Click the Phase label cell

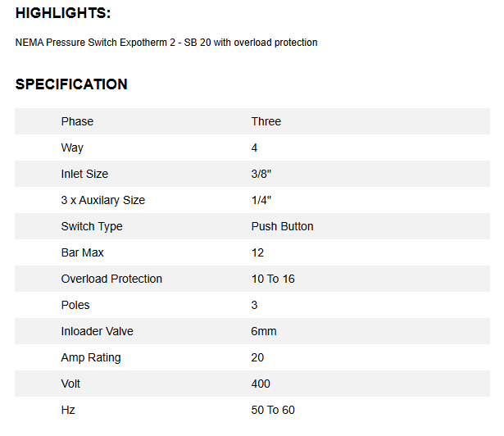coord(77,121)
